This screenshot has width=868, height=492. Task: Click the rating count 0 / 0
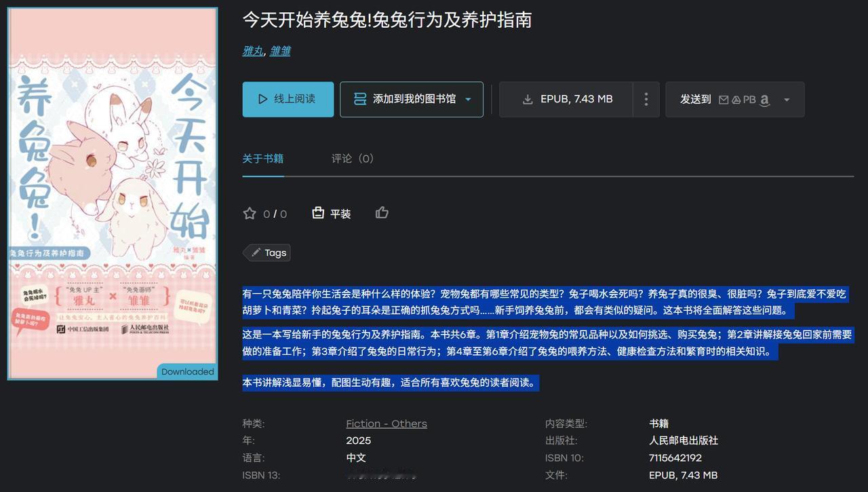pos(275,214)
